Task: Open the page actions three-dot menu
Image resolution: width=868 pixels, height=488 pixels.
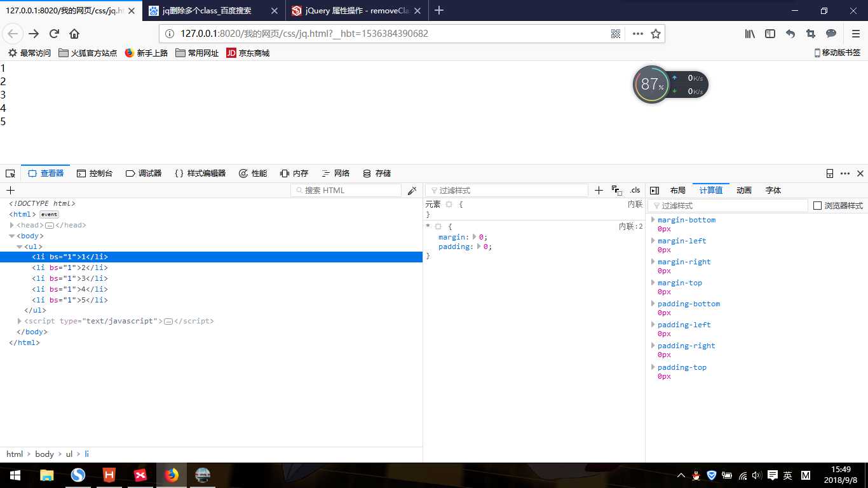Action: coord(637,34)
